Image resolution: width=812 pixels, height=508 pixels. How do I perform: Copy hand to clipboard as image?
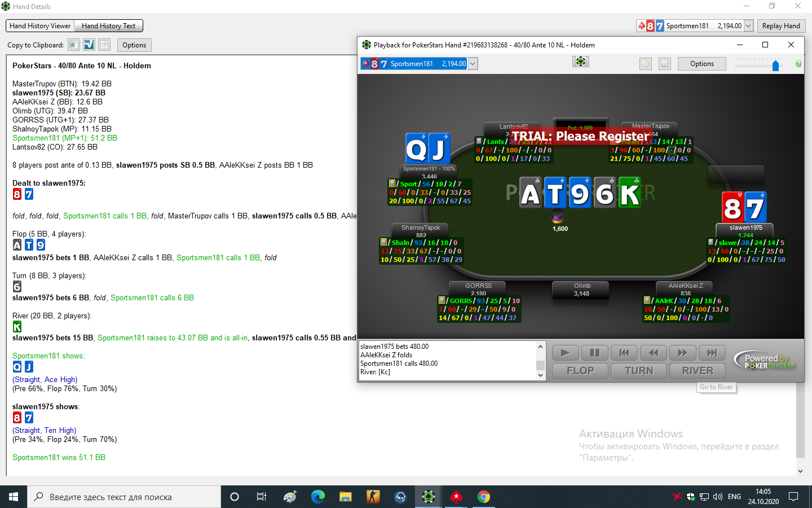(x=73, y=45)
